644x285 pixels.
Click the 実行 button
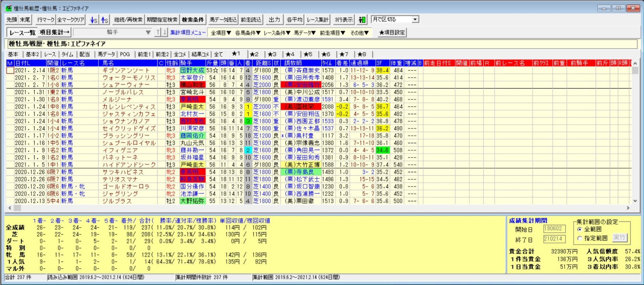click(619, 238)
